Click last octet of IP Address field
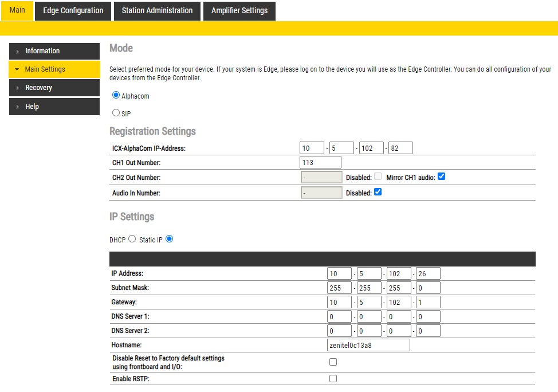The width and height of the screenshot is (558, 392). pos(428,273)
